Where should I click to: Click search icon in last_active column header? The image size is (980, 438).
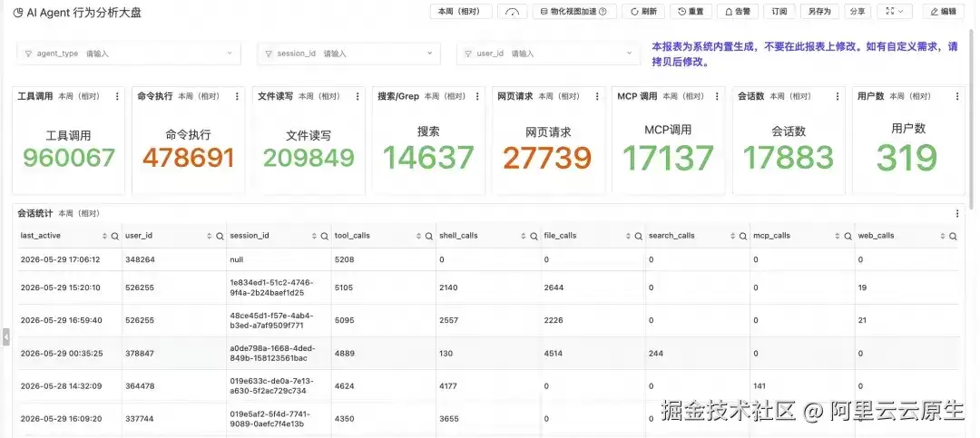114,236
